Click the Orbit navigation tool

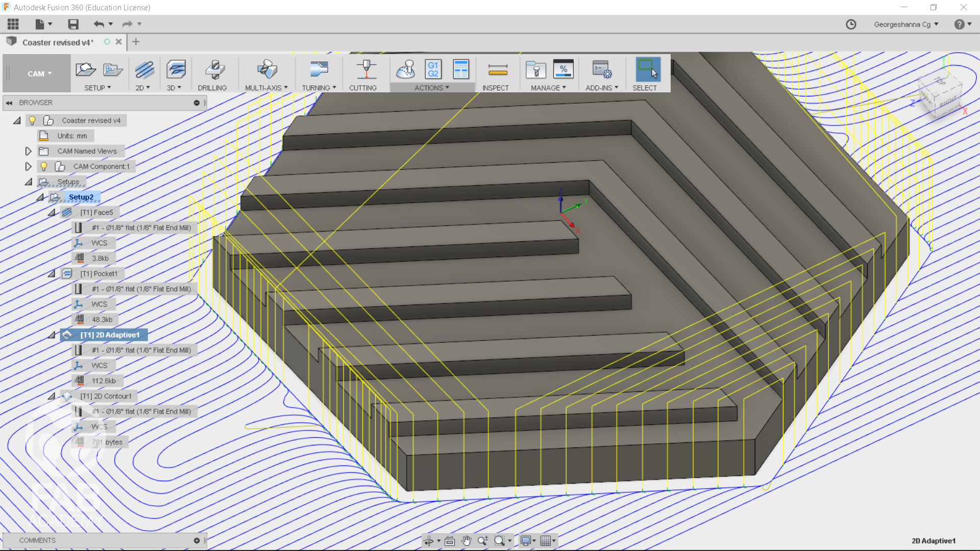[429, 541]
